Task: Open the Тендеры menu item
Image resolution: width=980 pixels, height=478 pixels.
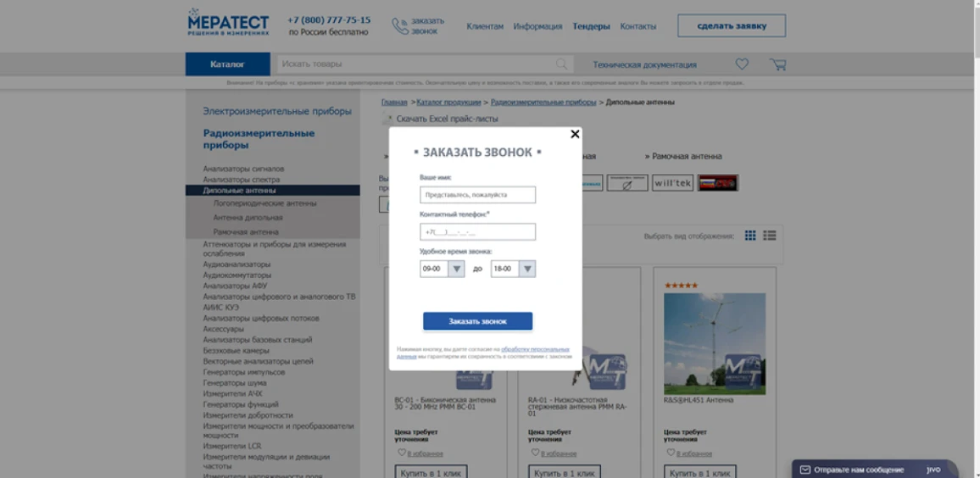Action: (591, 26)
